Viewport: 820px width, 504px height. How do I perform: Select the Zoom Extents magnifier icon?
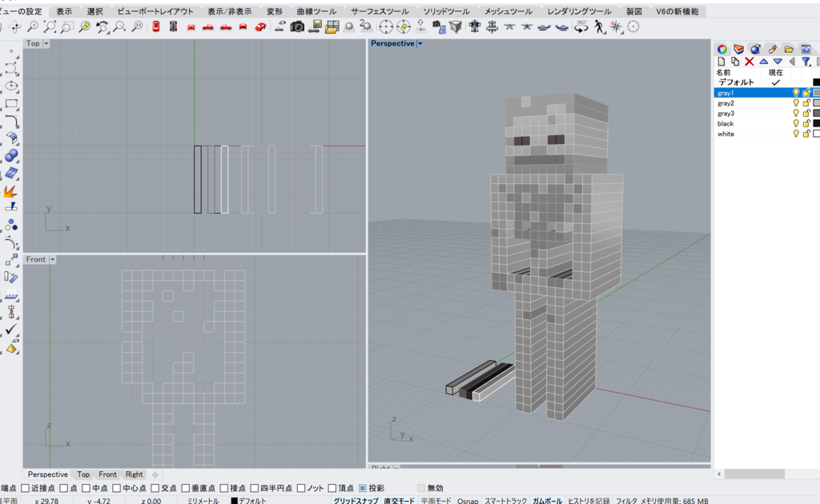pyautogui.click(x=50, y=27)
